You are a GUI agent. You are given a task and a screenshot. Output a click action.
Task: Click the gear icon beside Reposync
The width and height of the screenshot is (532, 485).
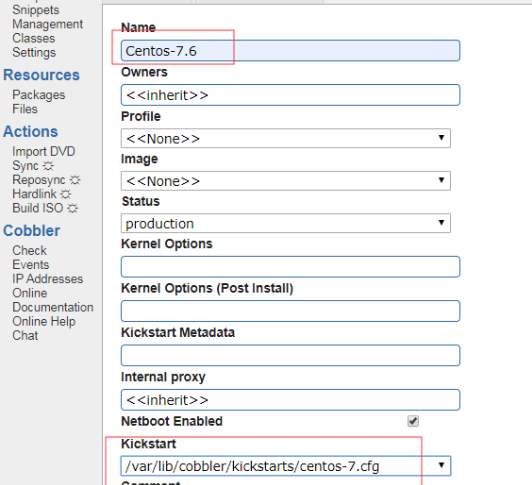[x=75, y=180]
